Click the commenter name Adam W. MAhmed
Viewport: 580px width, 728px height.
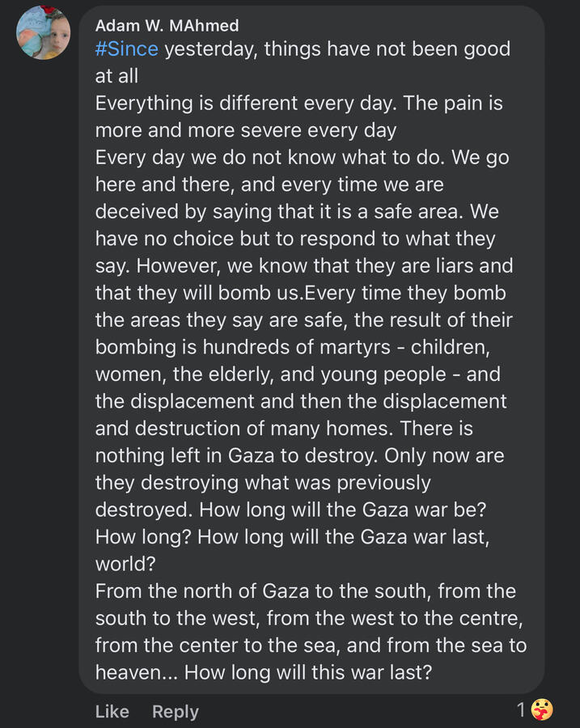click(167, 25)
